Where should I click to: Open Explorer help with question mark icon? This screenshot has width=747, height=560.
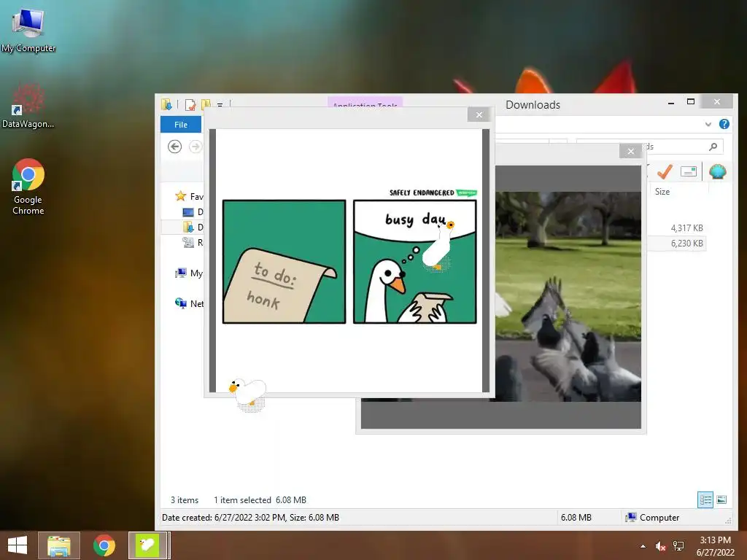724,124
